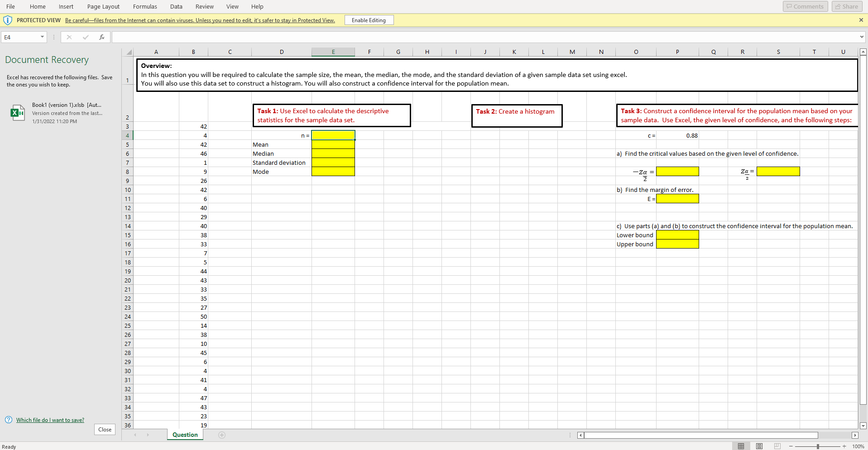Click the Protected View shield icon
The height and width of the screenshot is (450, 868).
coord(8,20)
